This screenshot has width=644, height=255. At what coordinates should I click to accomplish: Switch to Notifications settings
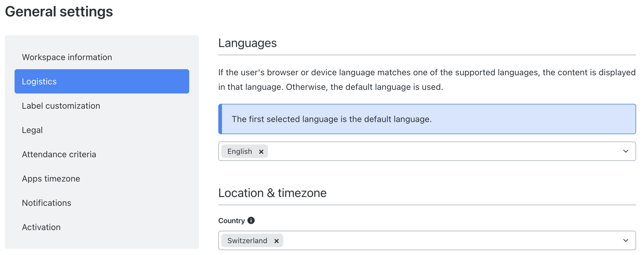tap(46, 203)
